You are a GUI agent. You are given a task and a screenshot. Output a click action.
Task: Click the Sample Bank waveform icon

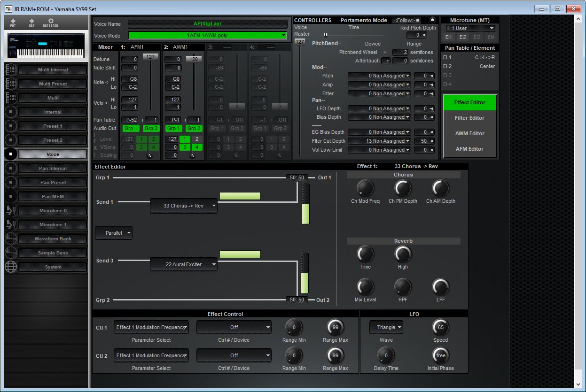coord(10,253)
